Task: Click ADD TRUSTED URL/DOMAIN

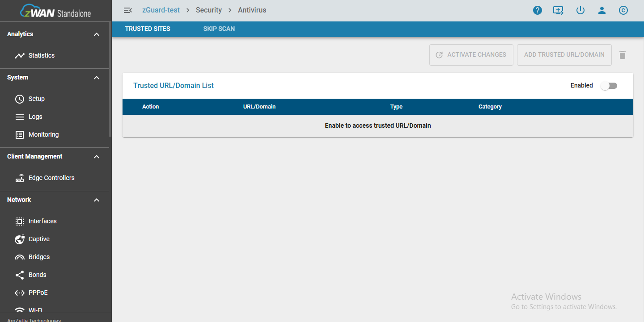Action: pyautogui.click(x=564, y=54)
